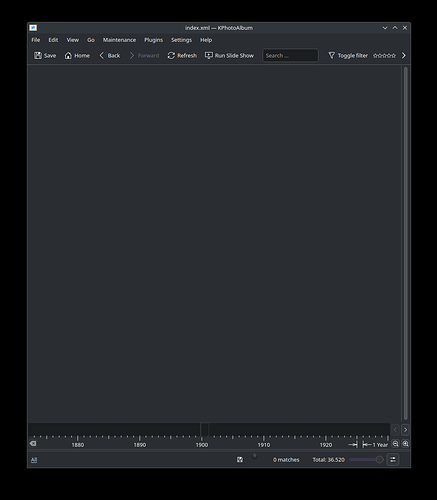This screenshot has width=437, height=500.
Task: Go to Home view
Action: point(77,55)
